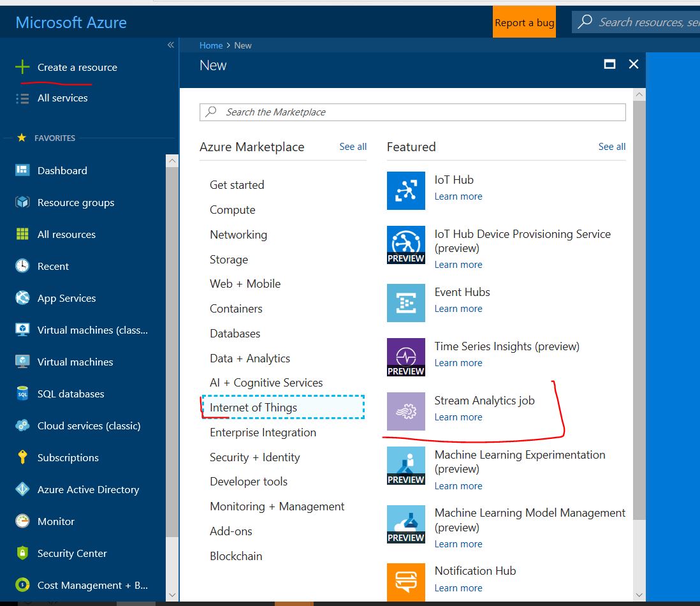This screenshot has width=700, height=606.
Task: Click the Time Series Insights preview icon
Action: 406,357
